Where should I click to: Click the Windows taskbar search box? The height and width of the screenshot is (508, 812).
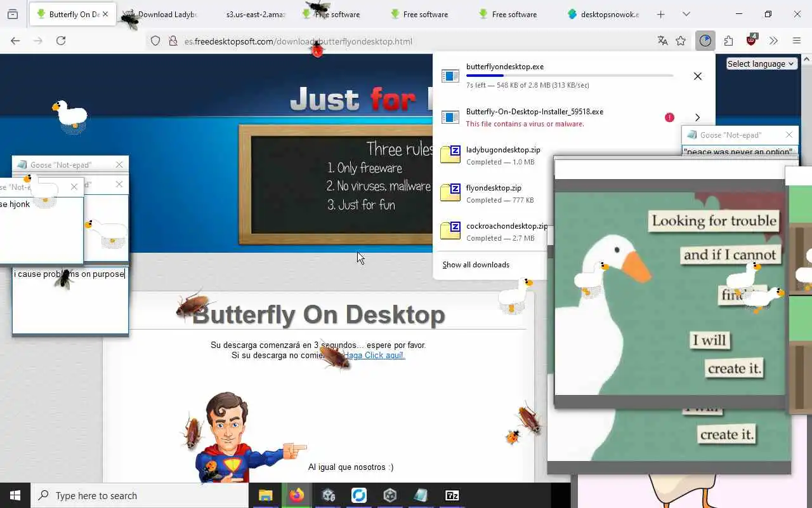(x=140, y=495)
